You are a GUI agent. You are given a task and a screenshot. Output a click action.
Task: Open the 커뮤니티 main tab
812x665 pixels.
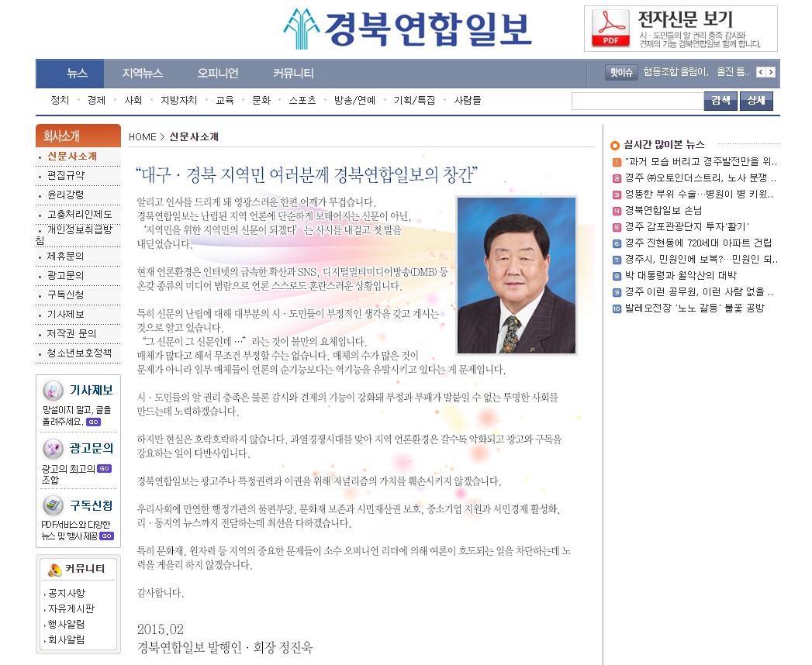click(x=293, y=74)
